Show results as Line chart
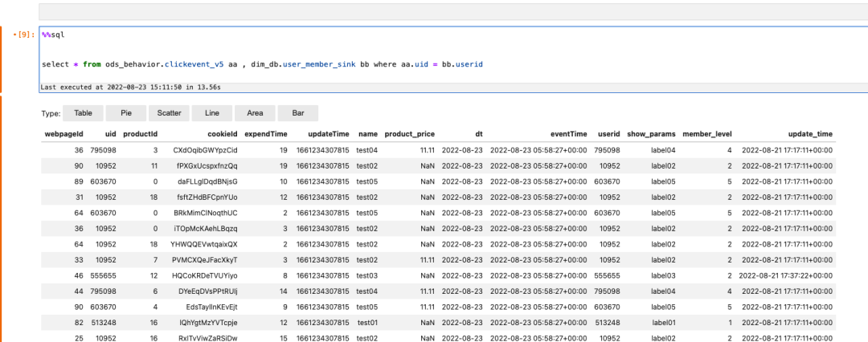The width and height of the screenshot is (868, 342). point(212,114)
